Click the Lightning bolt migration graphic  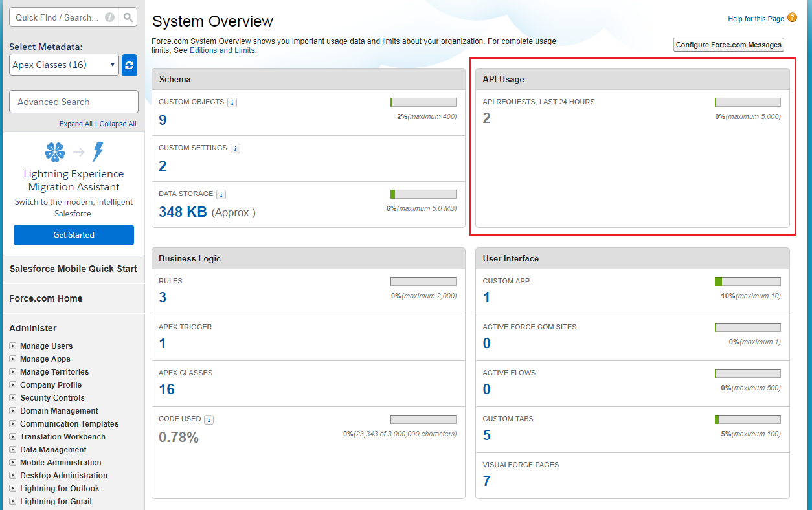click(x=97, y=151)
